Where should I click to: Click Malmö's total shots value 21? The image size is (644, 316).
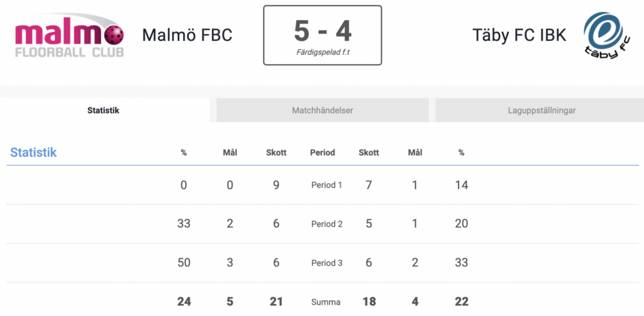[276, 302]
